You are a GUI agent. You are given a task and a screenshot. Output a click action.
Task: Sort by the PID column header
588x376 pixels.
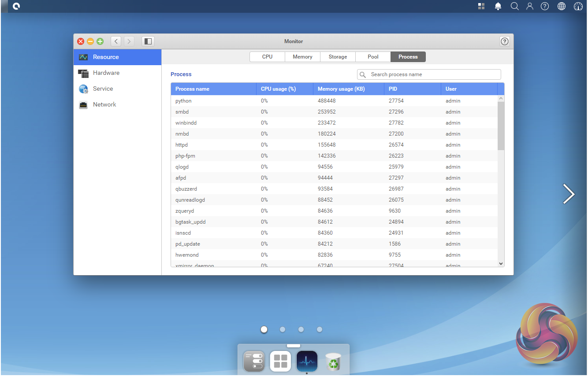[393, 89]
